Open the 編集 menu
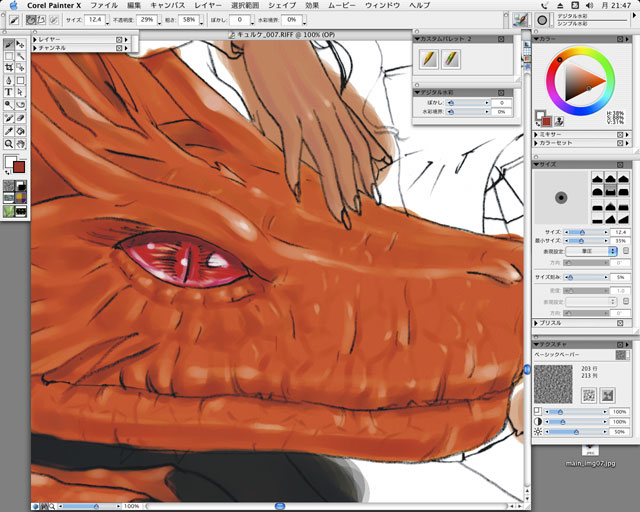 click(x=134, y=5)
